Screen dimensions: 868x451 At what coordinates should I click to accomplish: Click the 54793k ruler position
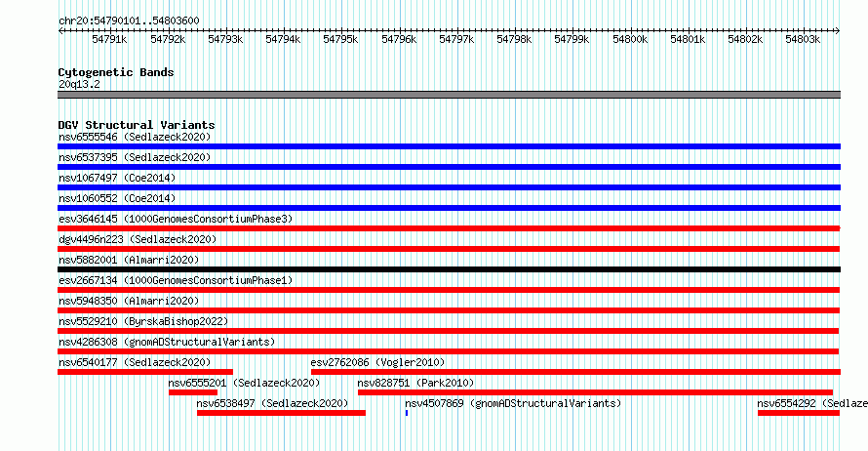pyautogui.click(x=225, y=39)
